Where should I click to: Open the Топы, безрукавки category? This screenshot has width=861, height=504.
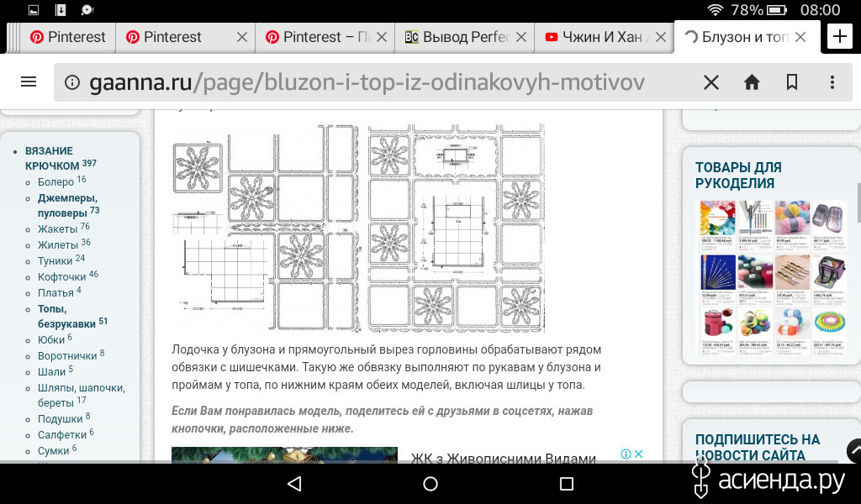[x=72, y=316]
